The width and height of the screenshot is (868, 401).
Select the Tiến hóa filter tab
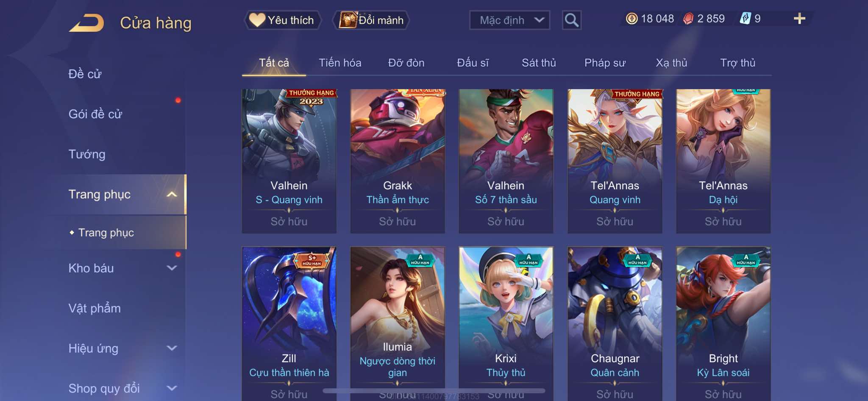[340, 63]
